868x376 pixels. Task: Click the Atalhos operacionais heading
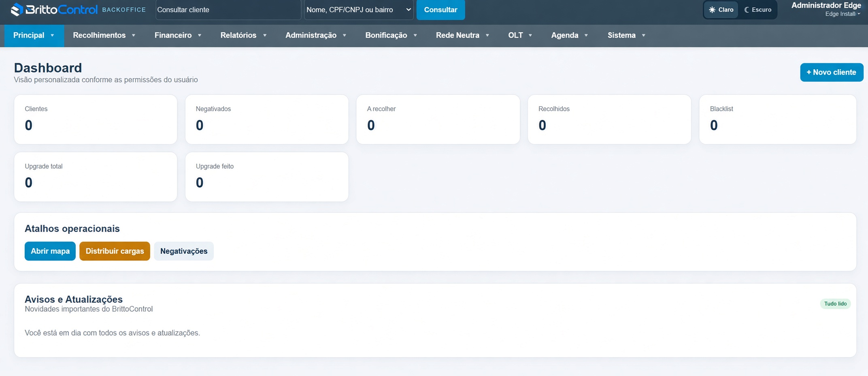click(x=72, y=229)
